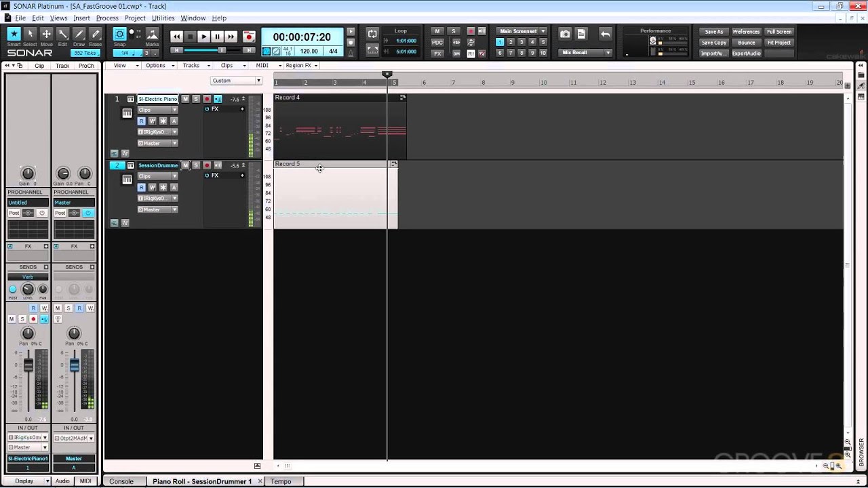Choose the Select tool
The width and height of the screenshot is (868, 488).
pos(30,34)
